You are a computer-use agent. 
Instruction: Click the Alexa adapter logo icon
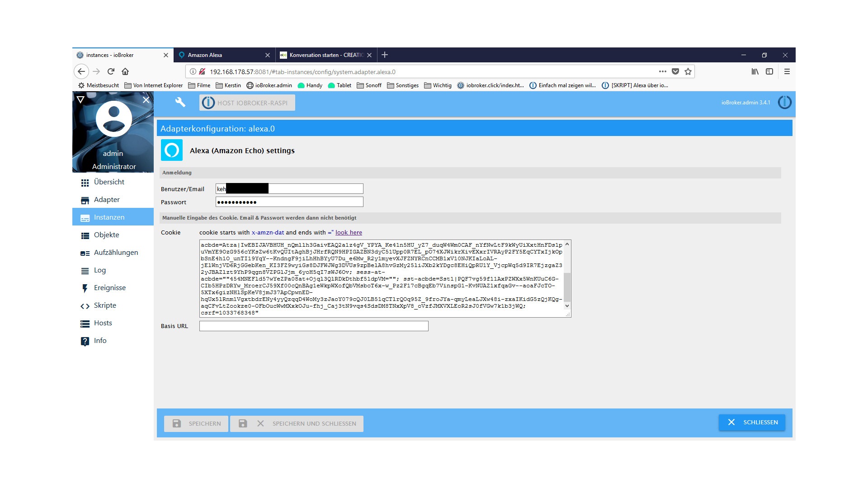coord(172,150)
